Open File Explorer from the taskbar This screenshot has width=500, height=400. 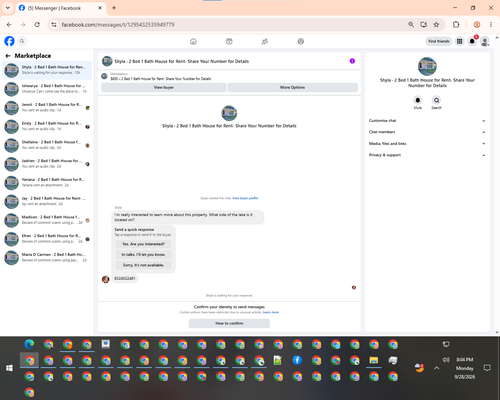pos(374,360)
